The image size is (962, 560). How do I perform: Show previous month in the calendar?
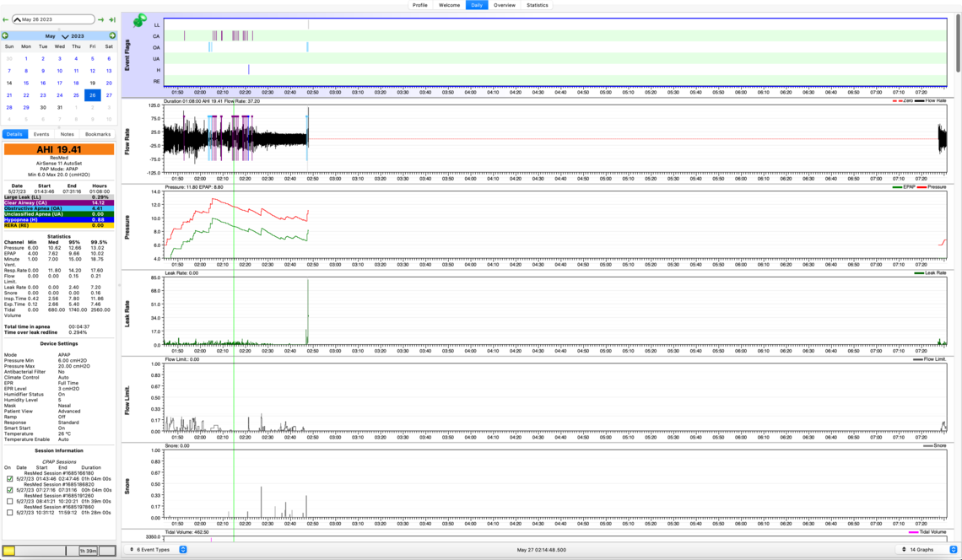coord(5,35)
